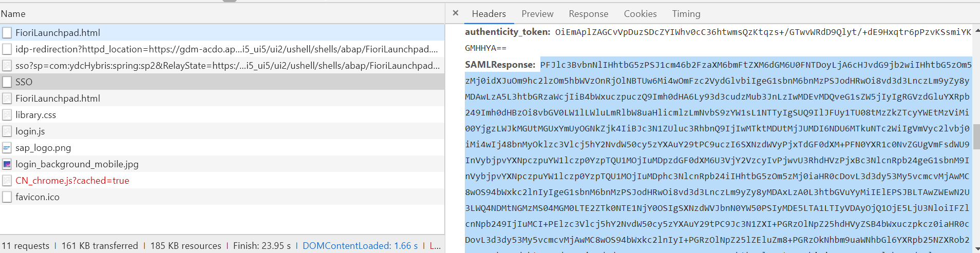Click the authenticity_token field label

tap(507, 32)
